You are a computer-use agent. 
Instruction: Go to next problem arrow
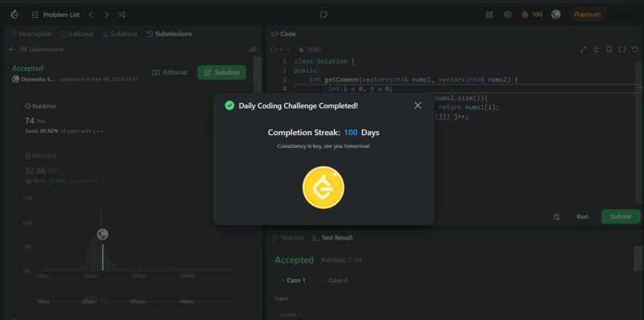click(106, 14)
